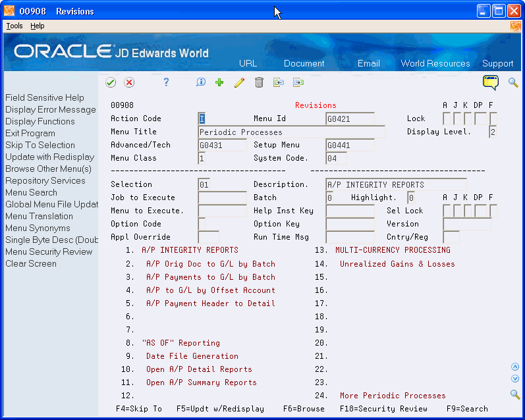Click the Action Code input field
This screenshot has height=420, width=525.
[202, 118]
